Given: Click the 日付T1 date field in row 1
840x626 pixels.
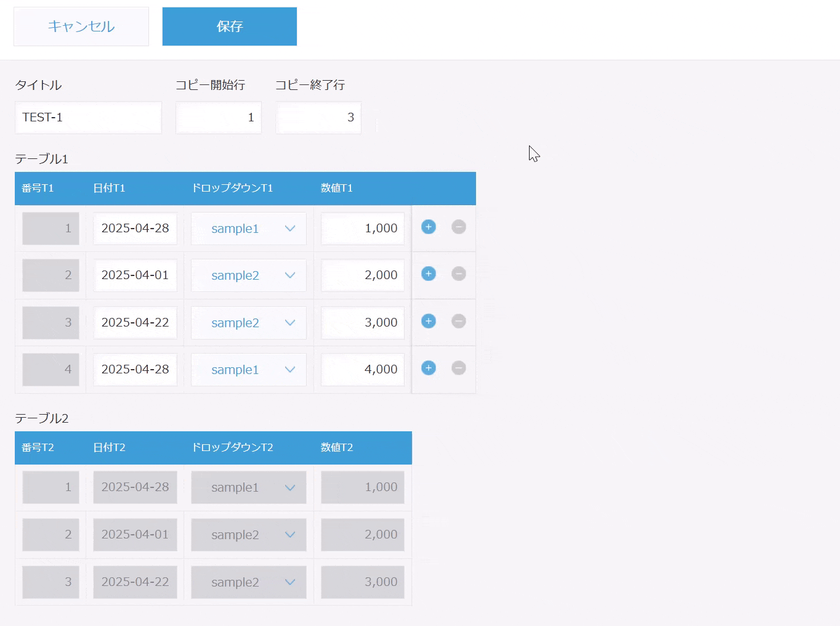Looking at the screenshot, I should click(135, 229).
